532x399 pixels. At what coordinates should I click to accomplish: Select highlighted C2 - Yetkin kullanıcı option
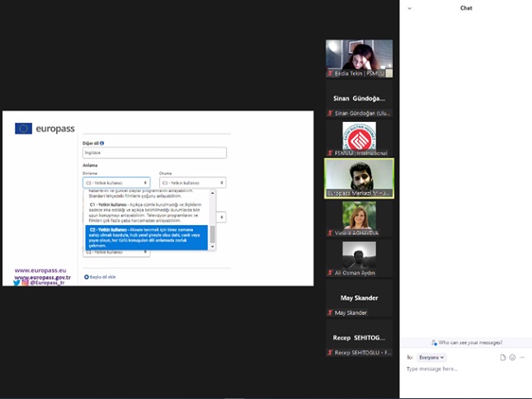(x=146, y=237)
